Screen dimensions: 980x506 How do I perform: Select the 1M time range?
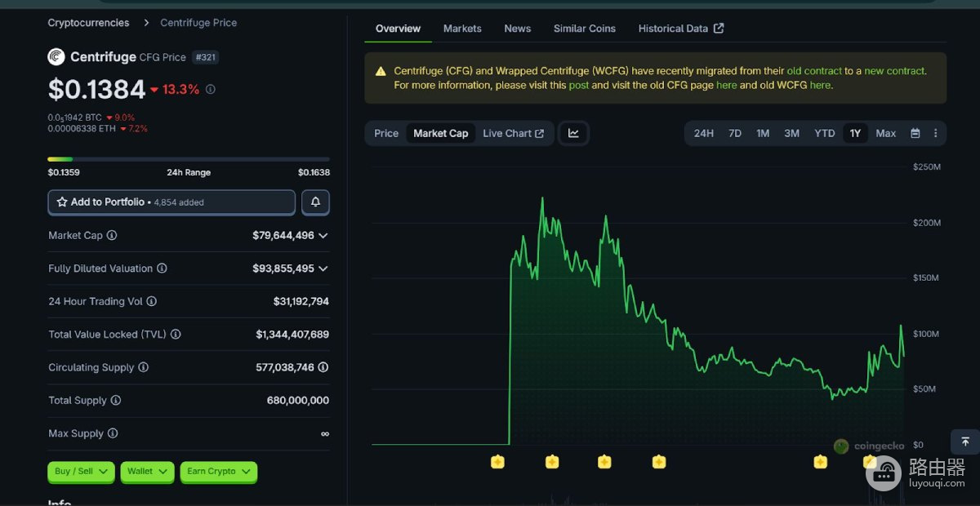[763, 133]
